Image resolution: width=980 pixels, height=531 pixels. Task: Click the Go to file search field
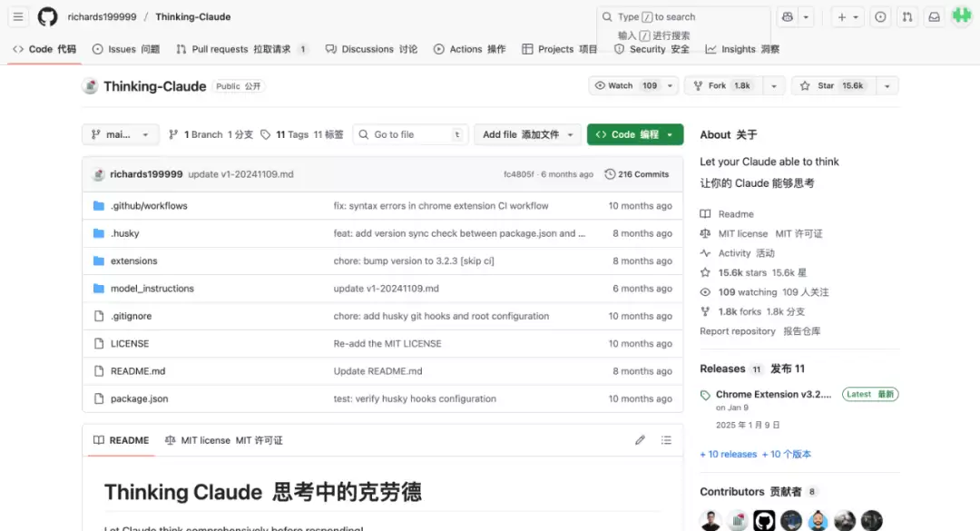[x=410, y=134]
